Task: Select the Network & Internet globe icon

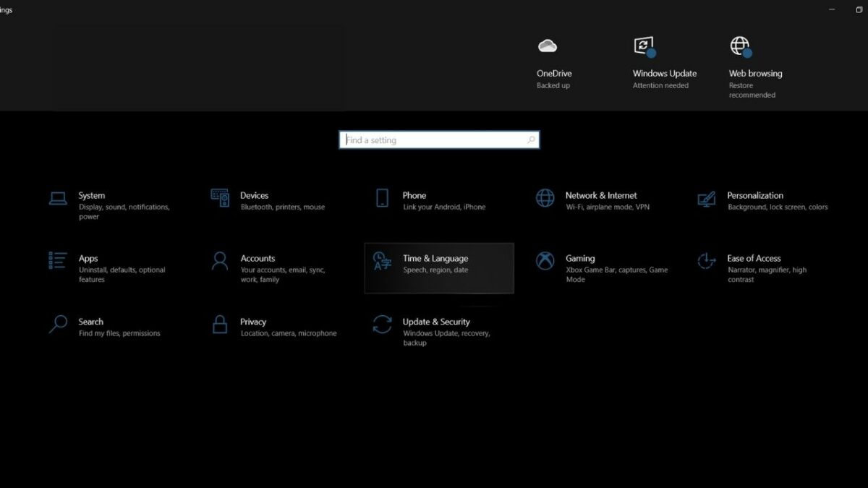Action: (545, 198)
